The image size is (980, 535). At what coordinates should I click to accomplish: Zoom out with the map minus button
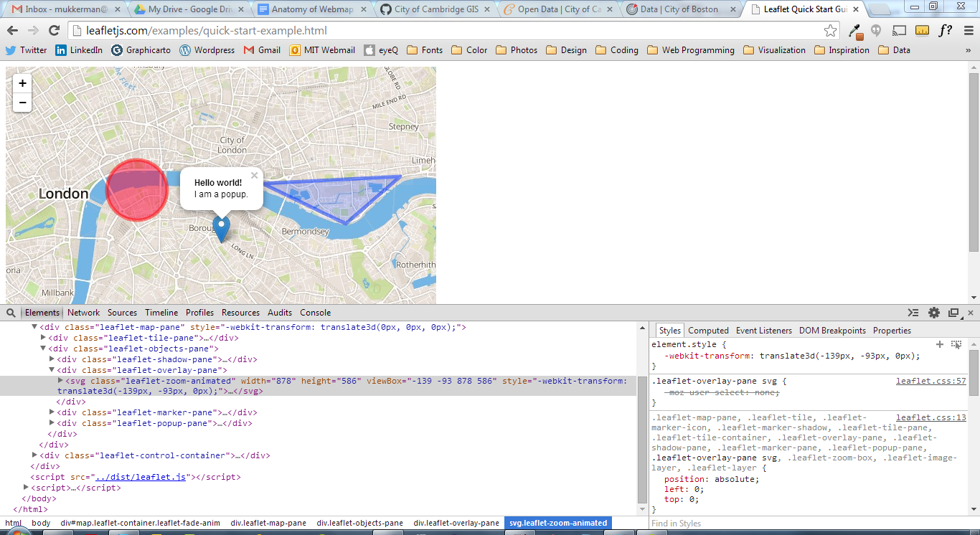pyautogui.click(x=22, y=103)
